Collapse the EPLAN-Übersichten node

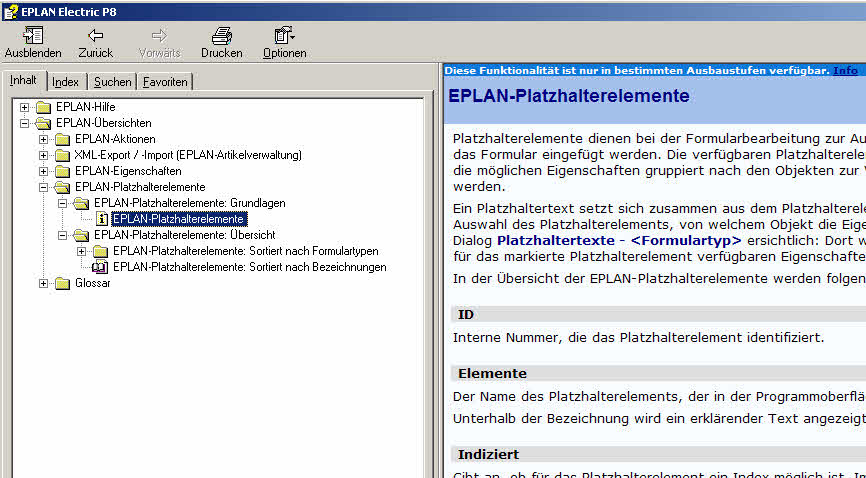(24, 123)
